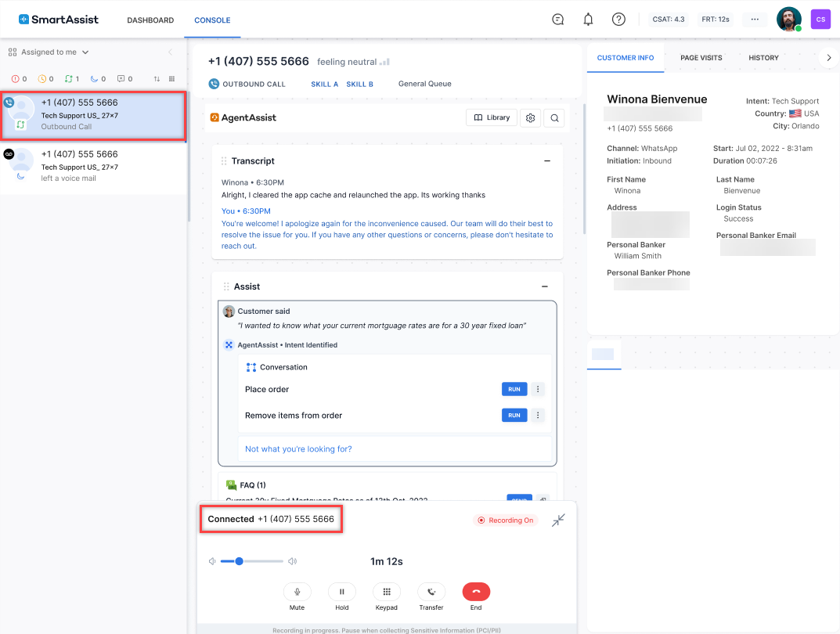The image size is (840, 634).
Task: Open the help question mark icon
Action: [x=618, y=19]
